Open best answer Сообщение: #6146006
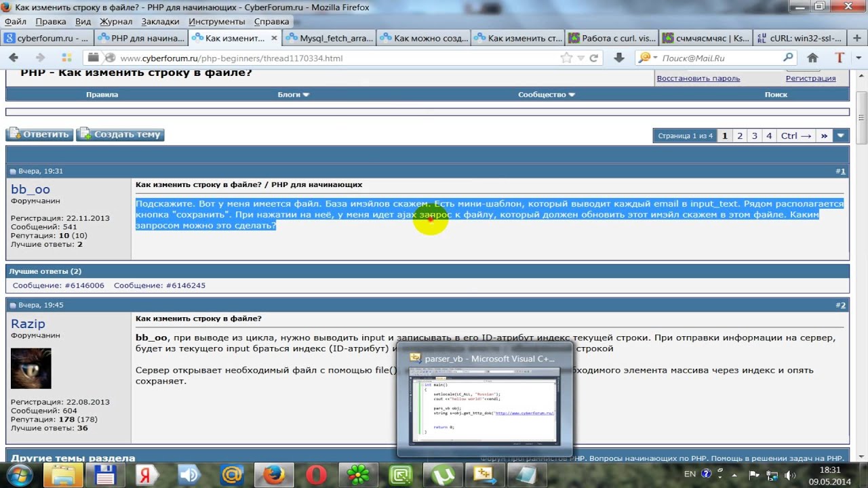The image size is (868, 488). 58,285
